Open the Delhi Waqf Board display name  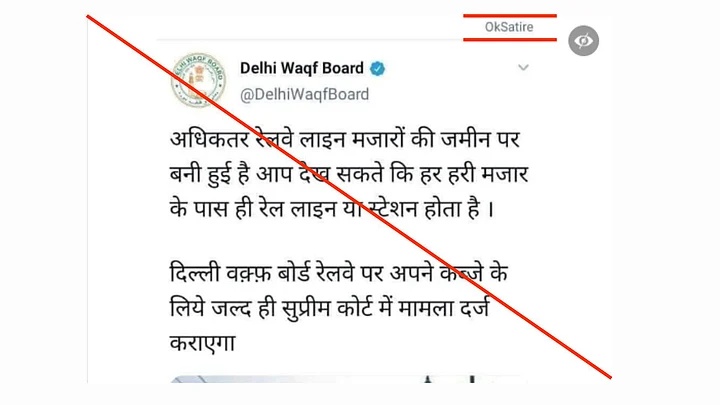(x=302, y=68)
